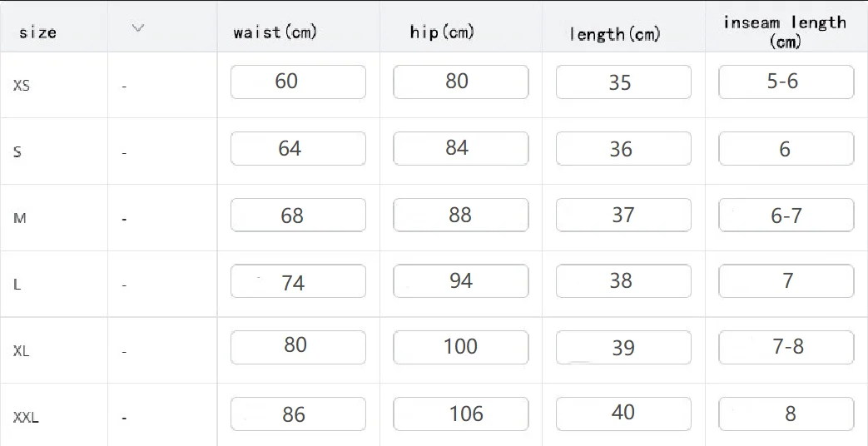This screenshot has height=446, width=868.
Task: Select the XXL size row label
Action: pos(26,418)
